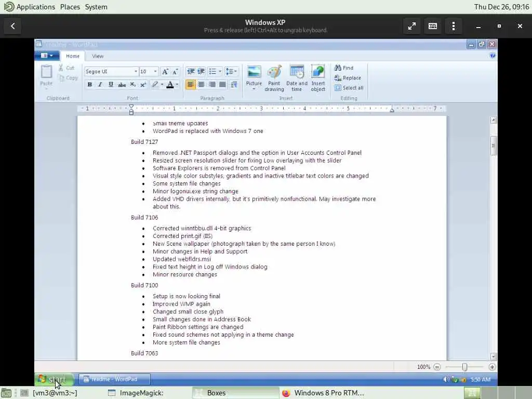The height and width of the screenshot is (399, 532).
Task: Toggle Superscript formatting button
Action: tap(143, 85)
